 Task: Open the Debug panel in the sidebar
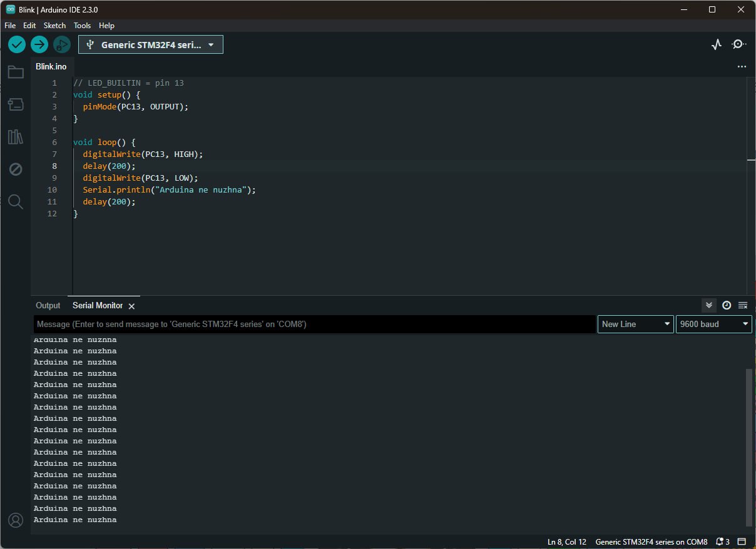point(16,169)
